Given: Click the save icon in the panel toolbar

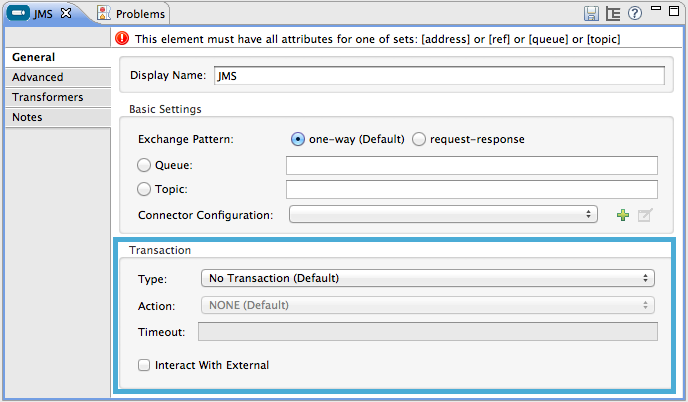Looking at the screenshot, I should (x=591, y=14).
